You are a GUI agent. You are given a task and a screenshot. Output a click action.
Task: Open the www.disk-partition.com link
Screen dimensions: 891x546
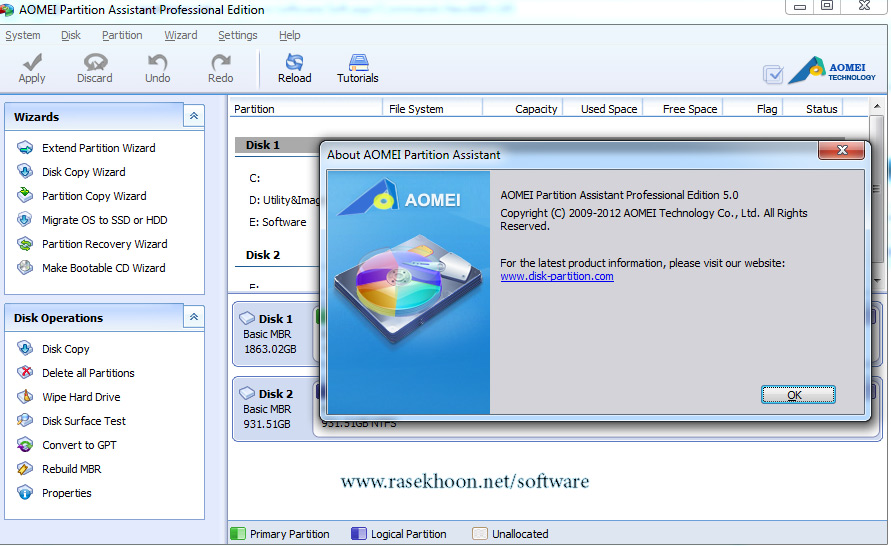(556, 276)
